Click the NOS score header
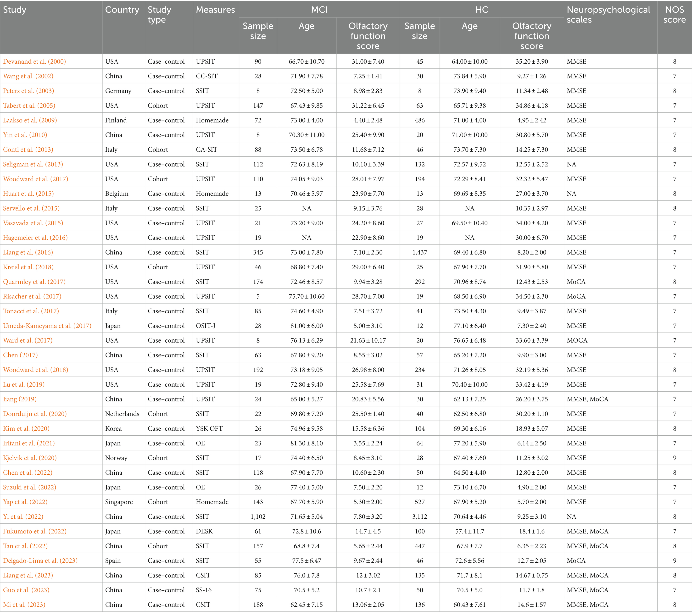 [x=674, y=15]
